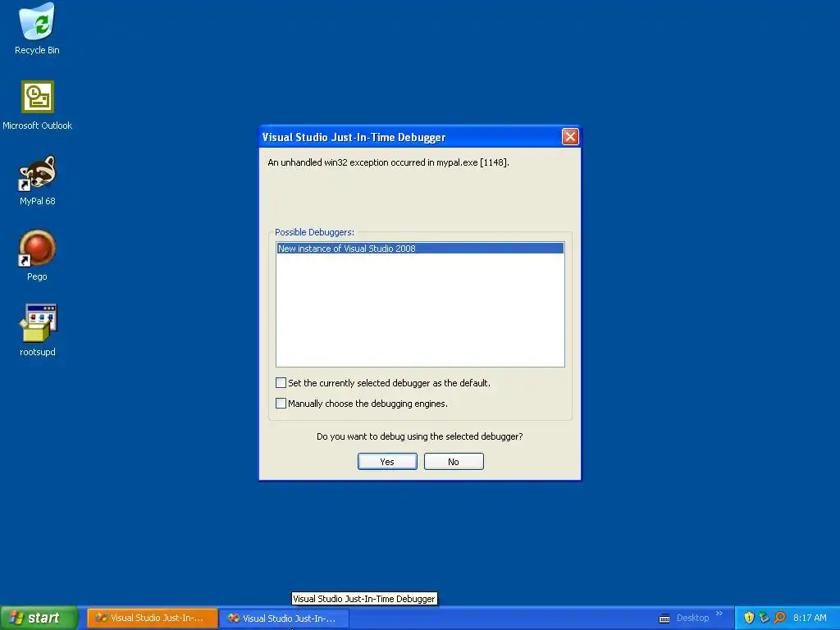Click the on-screen keyboard taskbar icon
The height and width of the screenshot is (630, 840).
pos(664,619)
